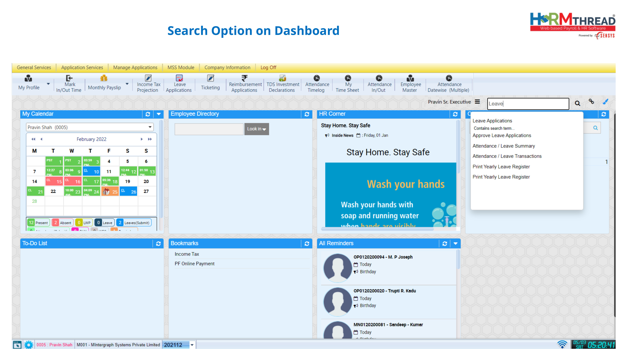Open the Income Tax bookmark
The width and height of the screenshot is (644, 362).
(187, 254)
